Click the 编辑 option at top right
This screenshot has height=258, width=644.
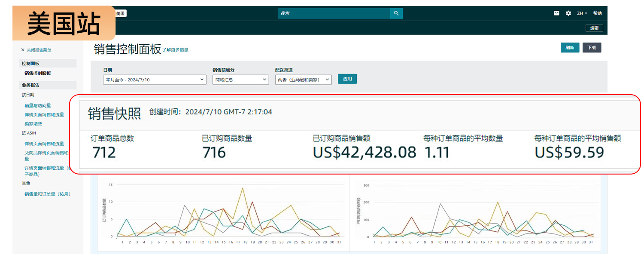[x=594, y=28]
